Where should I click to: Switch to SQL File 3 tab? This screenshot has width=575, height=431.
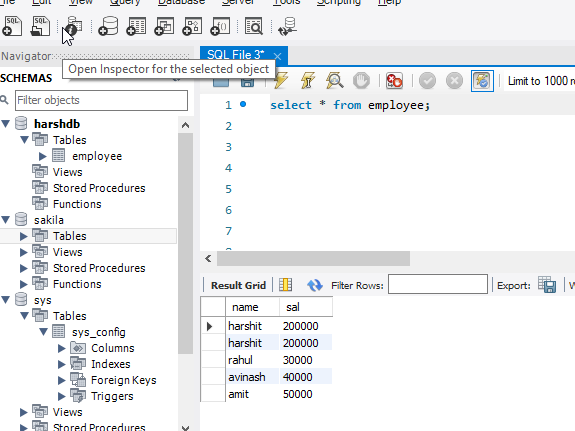235,55
